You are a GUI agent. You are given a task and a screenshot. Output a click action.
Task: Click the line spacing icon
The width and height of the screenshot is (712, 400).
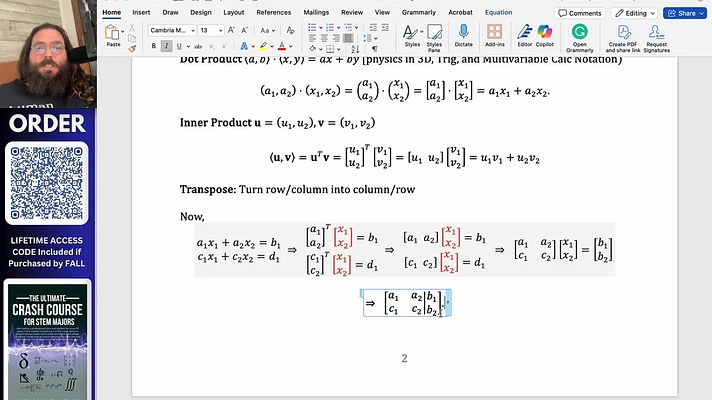(368, 38)
